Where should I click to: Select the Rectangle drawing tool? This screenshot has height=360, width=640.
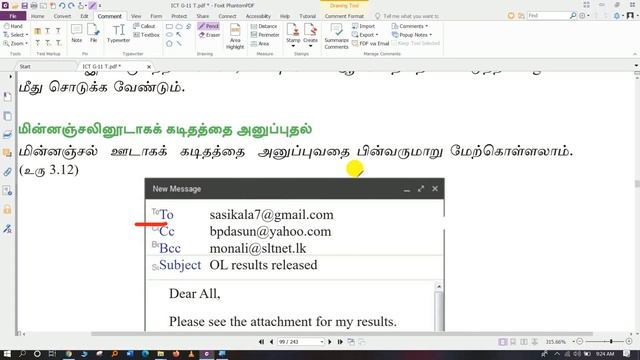[x=169, y=26]
